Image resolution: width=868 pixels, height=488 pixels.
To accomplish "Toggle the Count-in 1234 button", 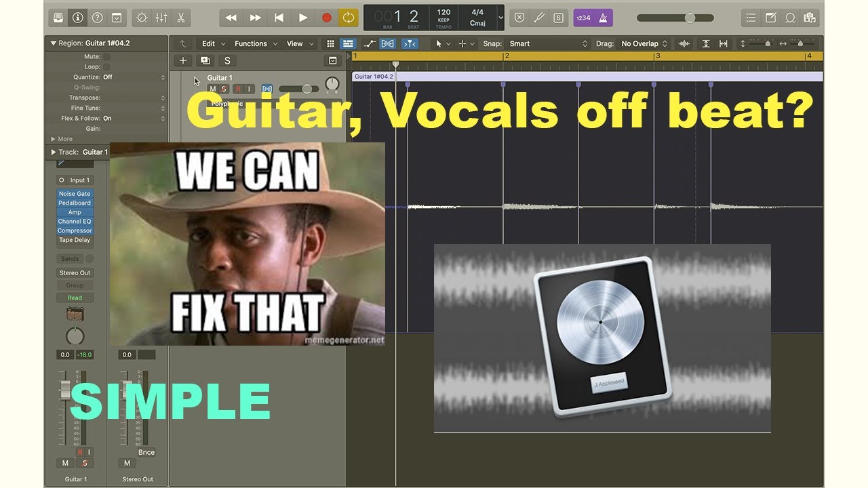I will coord(583,18).
